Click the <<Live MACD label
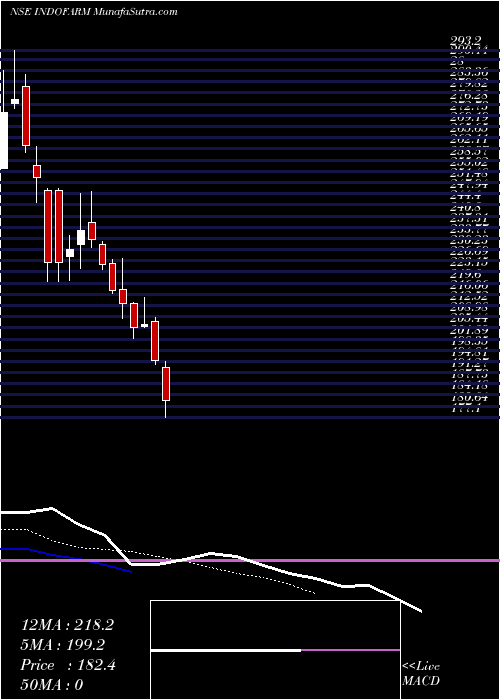This screenshot has height=700, width=500. click(x=421, y=674)
